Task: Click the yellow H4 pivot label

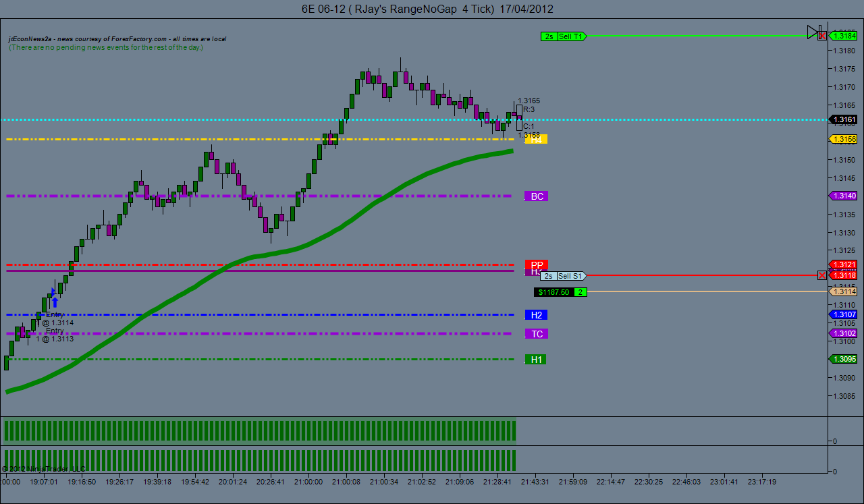Action: click(x=536, y=140)
